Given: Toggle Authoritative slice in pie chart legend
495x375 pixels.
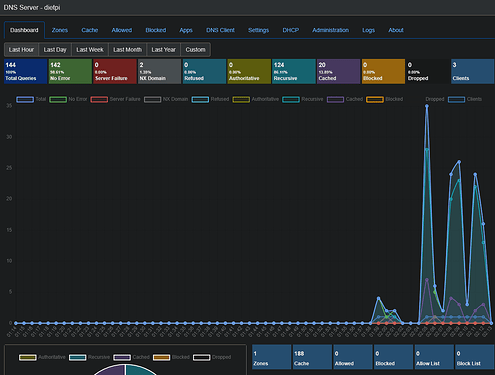Looking at the screenshot, I should [x=42, y=357].
